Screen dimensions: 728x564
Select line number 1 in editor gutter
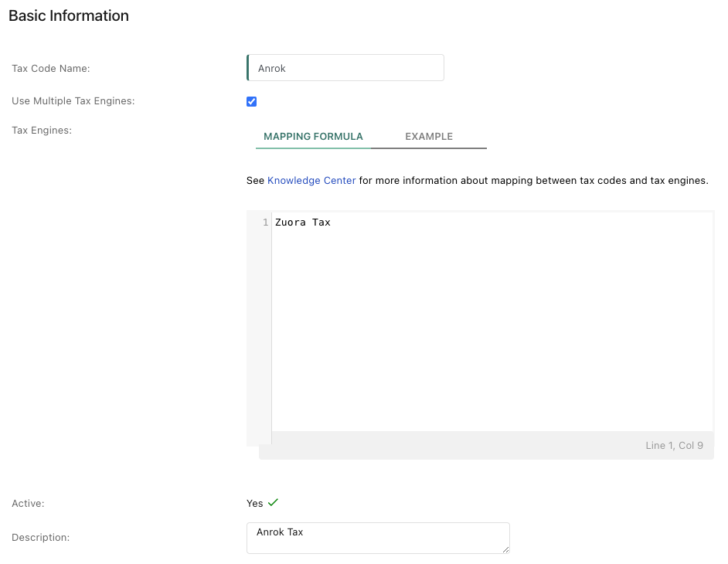point(266,223)
